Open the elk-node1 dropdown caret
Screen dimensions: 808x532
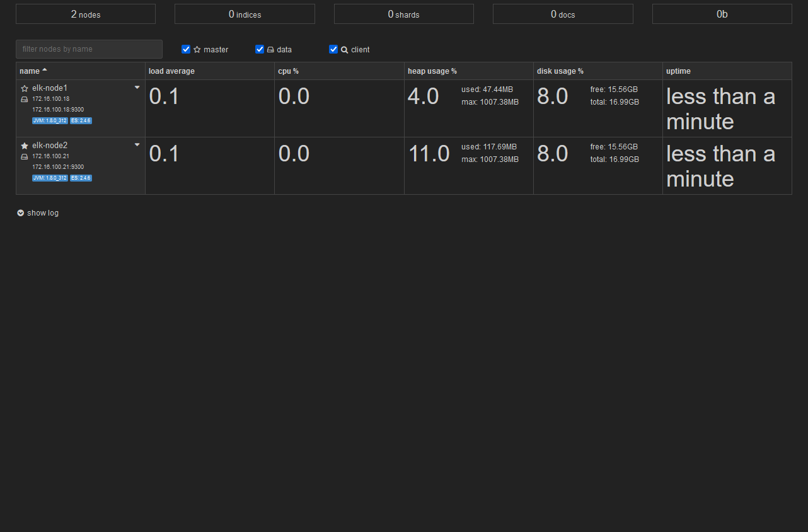pos(137,88)
